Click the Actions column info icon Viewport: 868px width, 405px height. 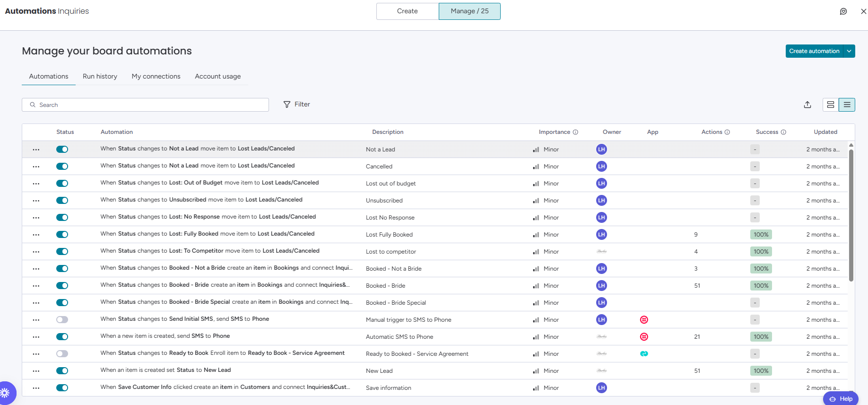[727, 132]
